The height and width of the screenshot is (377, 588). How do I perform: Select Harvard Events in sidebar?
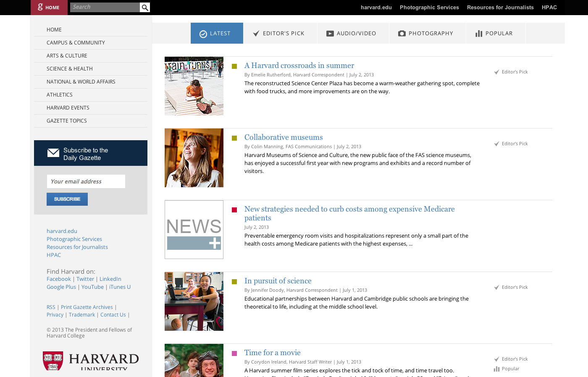(x=91, y=108)
